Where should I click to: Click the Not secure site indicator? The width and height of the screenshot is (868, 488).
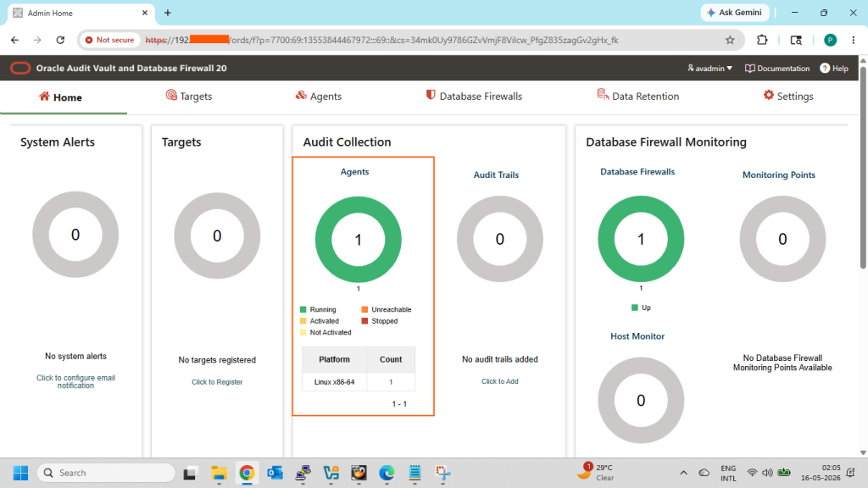110,40
